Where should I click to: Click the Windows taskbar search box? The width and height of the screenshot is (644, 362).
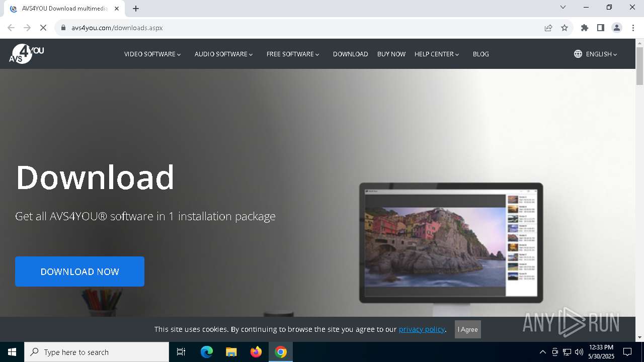tap(97, 352)
